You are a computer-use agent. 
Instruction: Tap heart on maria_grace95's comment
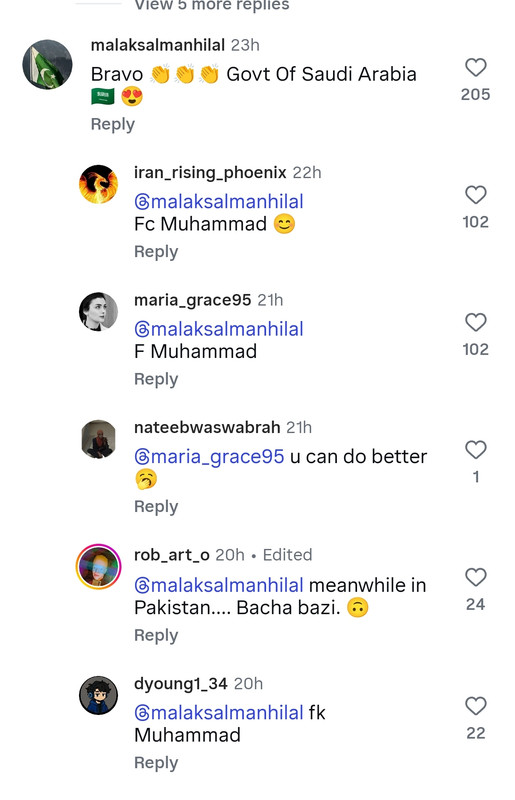475,322
